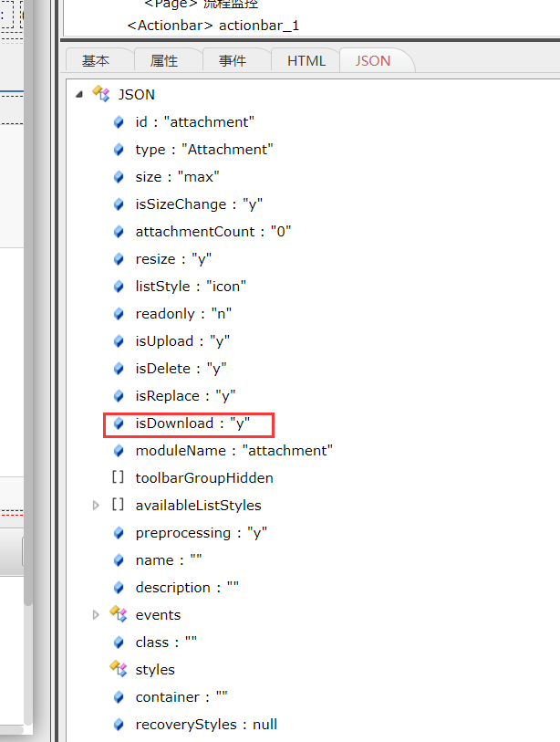Select the preprocessing : "y" row

click(x=202, y=533)
